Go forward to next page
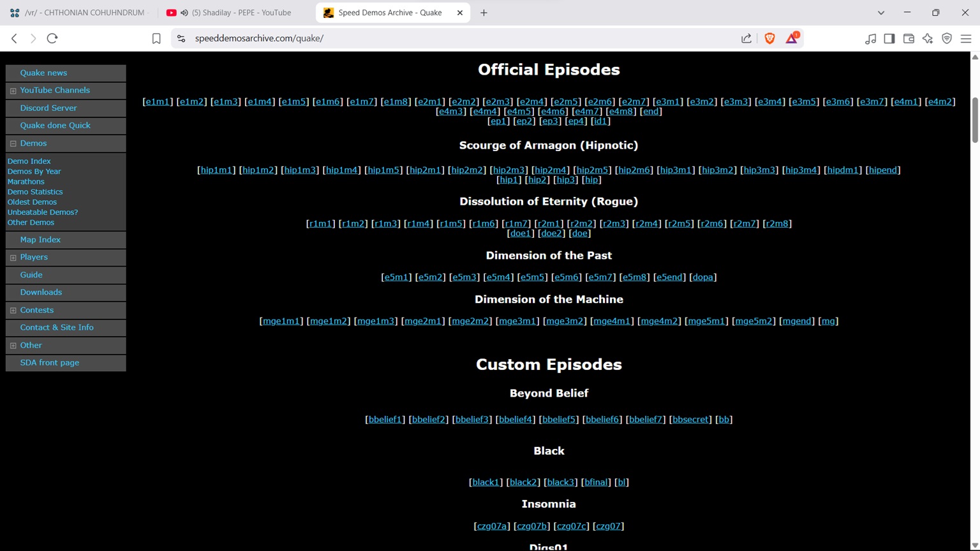 tap(33, 38)
